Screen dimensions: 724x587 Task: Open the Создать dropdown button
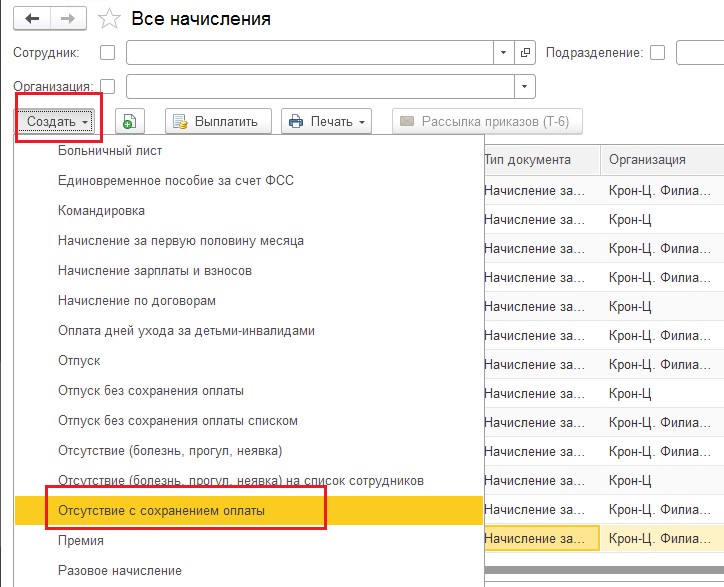(57, 121)
